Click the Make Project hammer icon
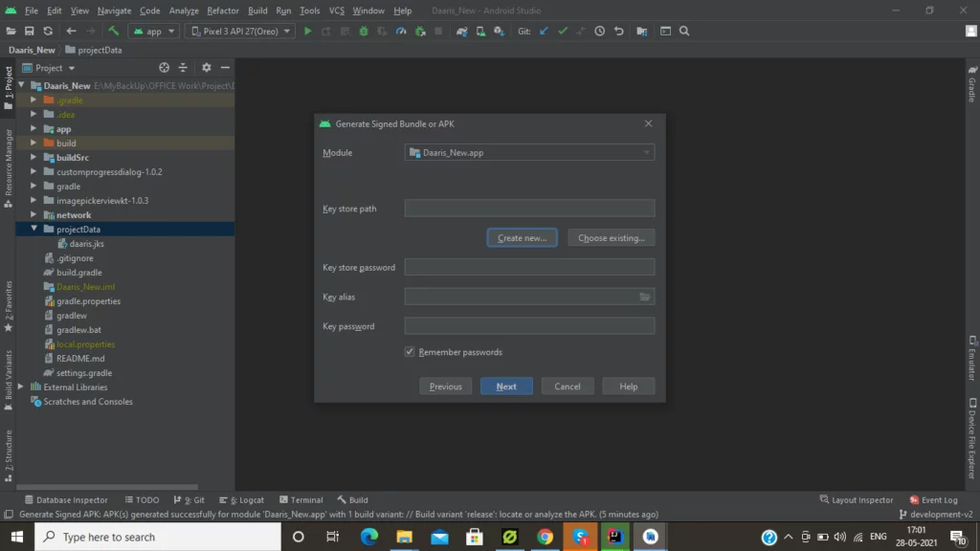 tap(114, 32)
